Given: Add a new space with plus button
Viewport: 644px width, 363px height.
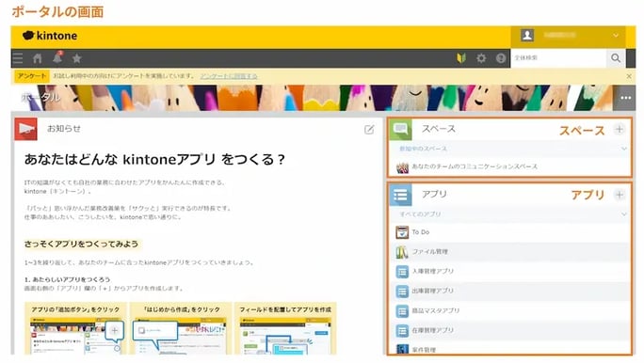Looking at the screenshot, I should click(619, 129).
